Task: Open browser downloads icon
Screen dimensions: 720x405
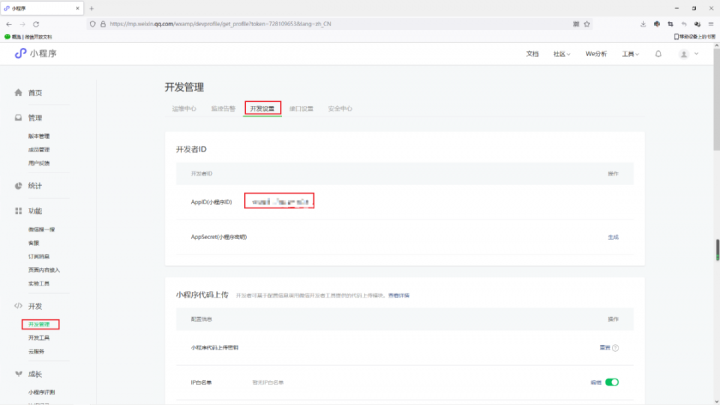Action: [643, 24]
